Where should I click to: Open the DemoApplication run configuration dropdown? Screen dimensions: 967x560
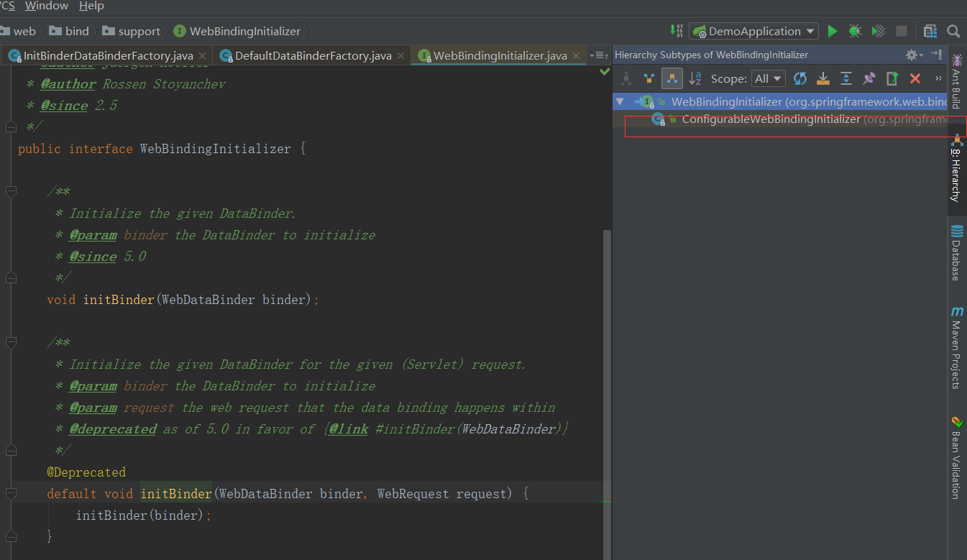pyautogui.click(x=754, y=31)
